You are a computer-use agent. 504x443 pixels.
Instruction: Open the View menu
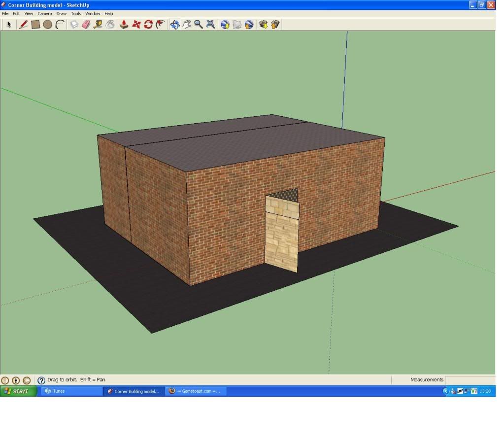29,13
